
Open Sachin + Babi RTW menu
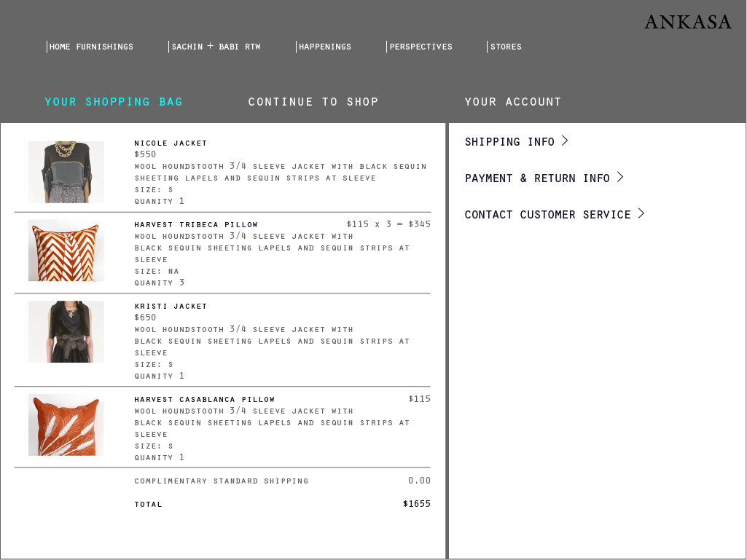click(216, 47)
